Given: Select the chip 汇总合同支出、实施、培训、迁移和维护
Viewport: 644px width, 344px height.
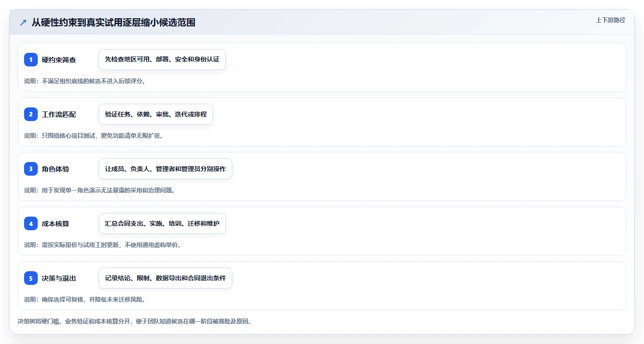Looking at the screenshot, I should pyautogui.click(x=162, y=223).
